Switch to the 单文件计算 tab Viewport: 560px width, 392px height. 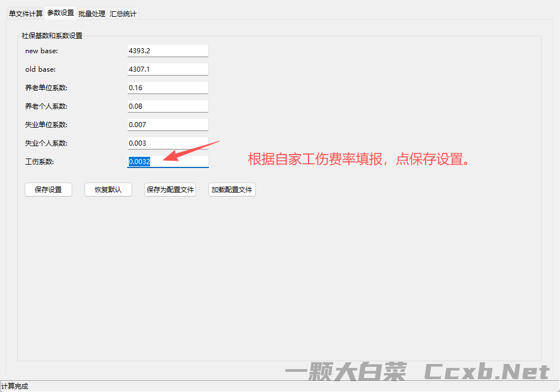(x=26, y=13)
